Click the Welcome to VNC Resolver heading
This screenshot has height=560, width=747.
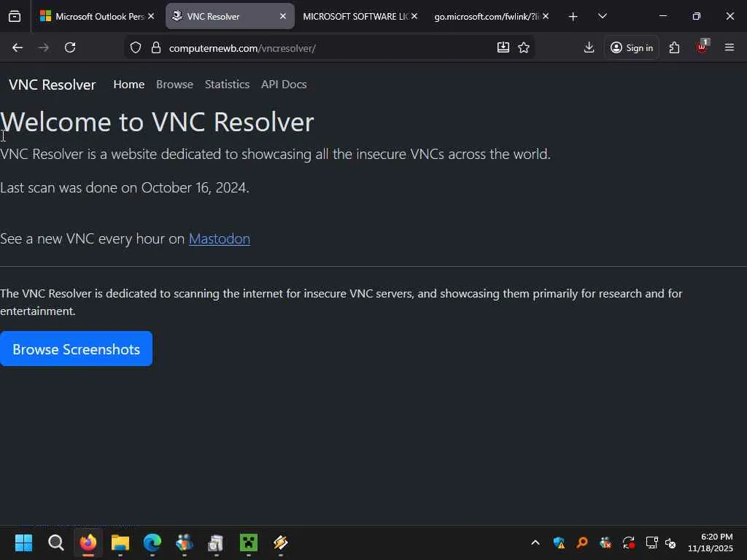click(x=158, y=122)
